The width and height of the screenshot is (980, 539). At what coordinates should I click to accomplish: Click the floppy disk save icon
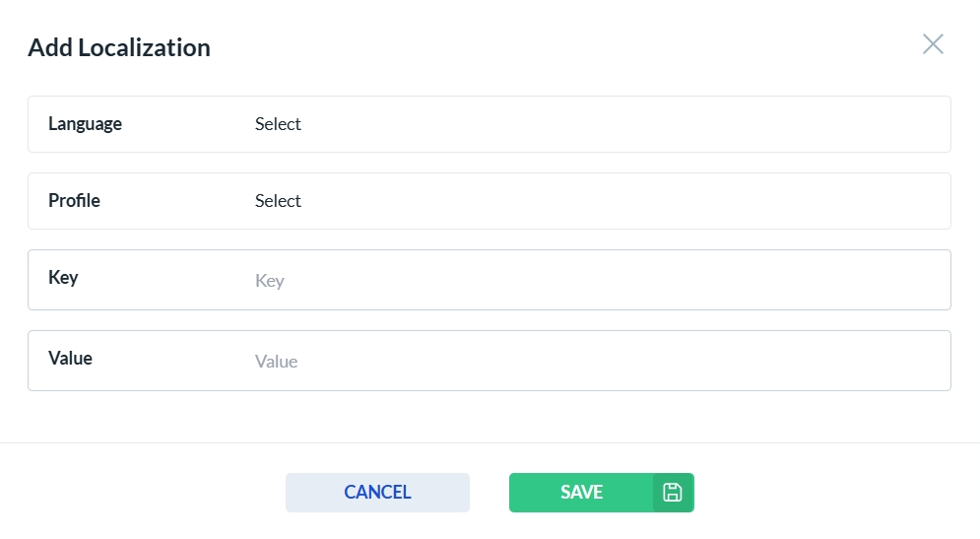673,493
